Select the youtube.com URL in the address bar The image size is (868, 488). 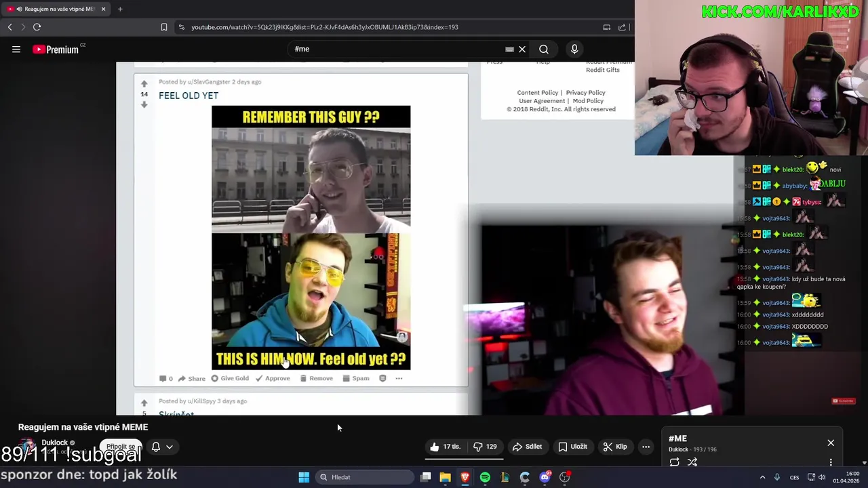325,27
